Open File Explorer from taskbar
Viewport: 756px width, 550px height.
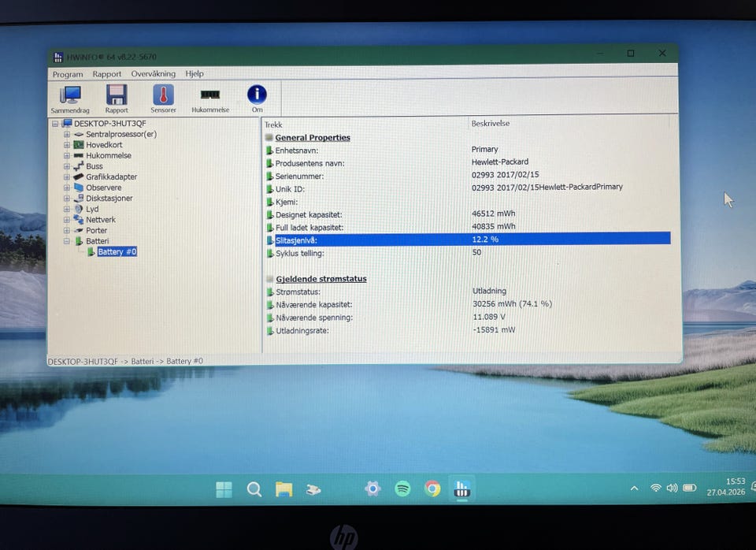click(284, 489)
